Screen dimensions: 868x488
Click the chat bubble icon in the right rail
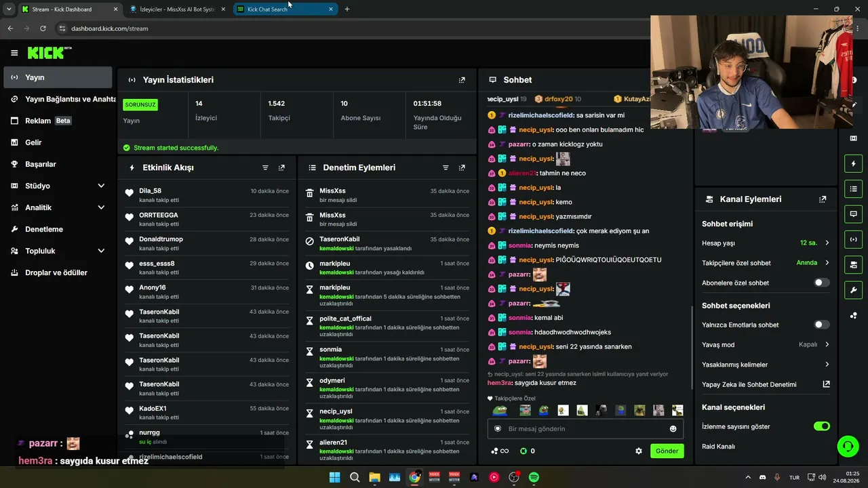[853, 213]
